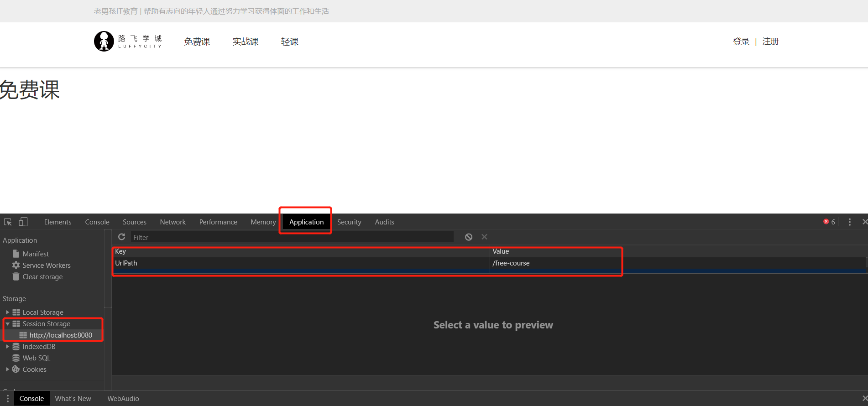Screen dimensions: 868x406
Task: Open the Network tab
Action: pyautogui.click(x=173, y=222)
